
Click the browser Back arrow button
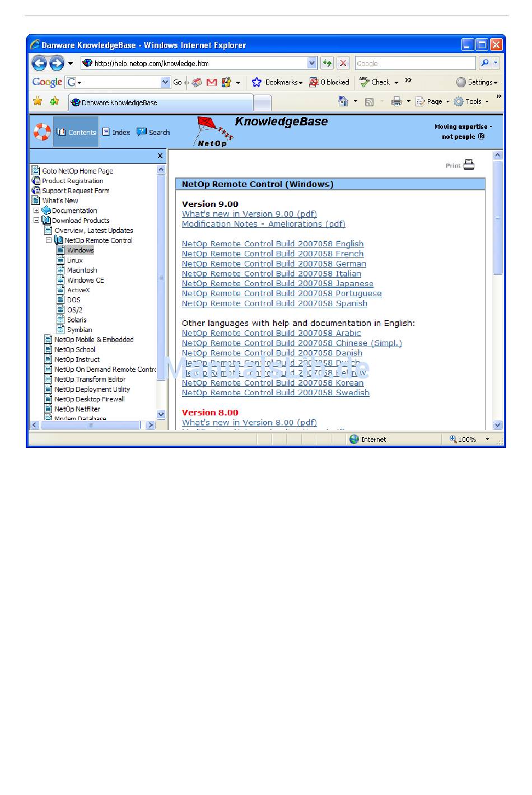39,63
